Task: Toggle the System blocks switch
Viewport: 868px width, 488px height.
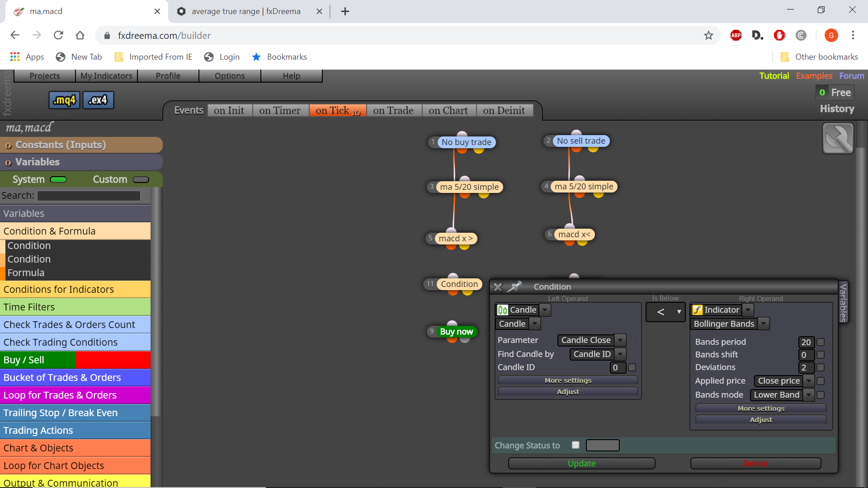Action: [58, 180]
